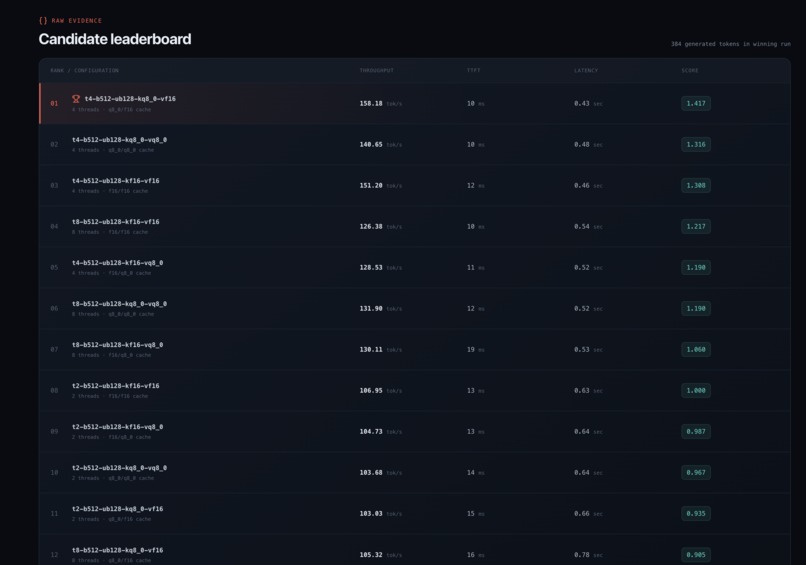Screen dimensions: 806x565
Task: Click the RANK / CONFIGURATION column header
Action: pyautogui.click(x=84, y=70)
